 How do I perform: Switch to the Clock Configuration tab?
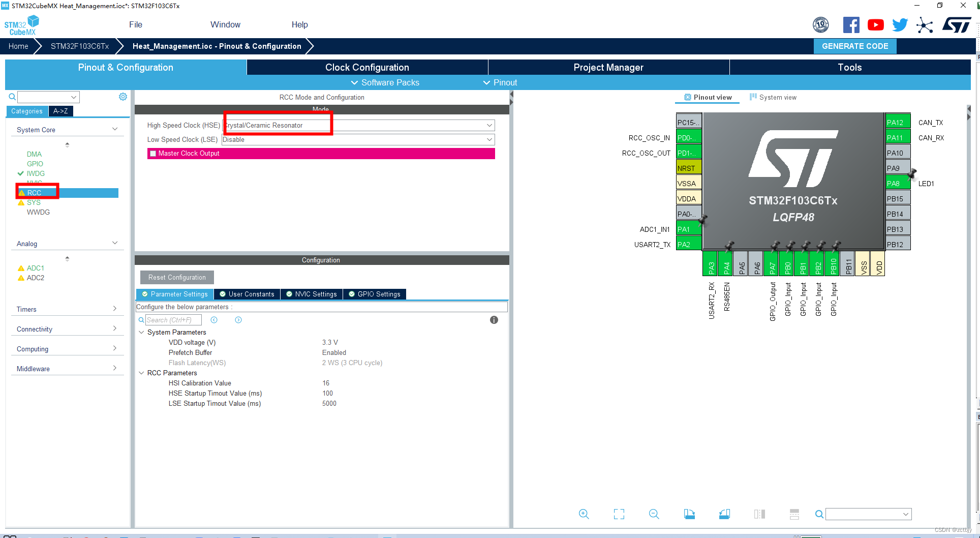tap(367, 67)
